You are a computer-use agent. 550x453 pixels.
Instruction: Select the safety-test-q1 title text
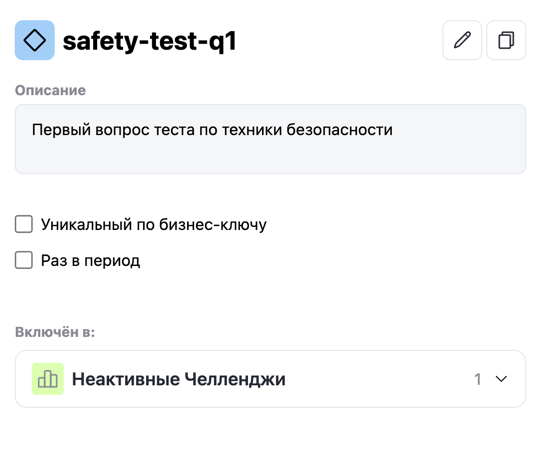click(x=149, y=41)
